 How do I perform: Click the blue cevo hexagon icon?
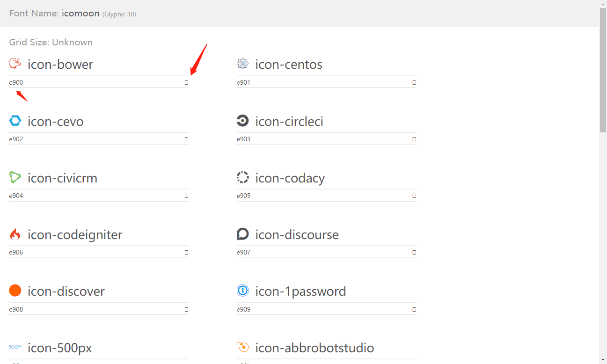click(15, 121)
